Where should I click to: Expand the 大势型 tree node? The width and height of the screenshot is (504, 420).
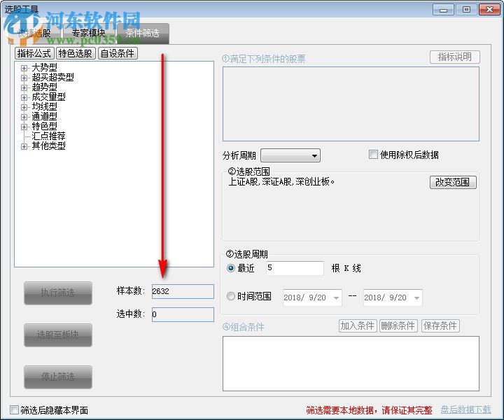[x=24, y=68]
